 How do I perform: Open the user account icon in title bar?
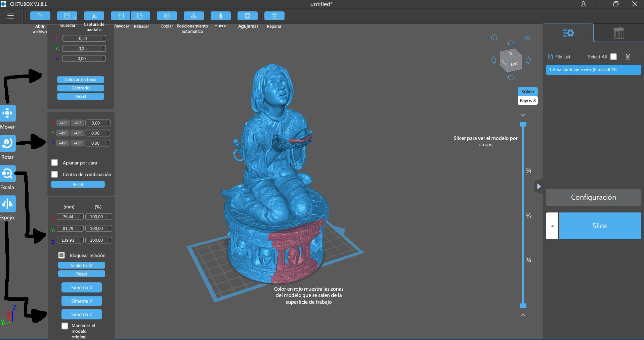click(583, 4)
